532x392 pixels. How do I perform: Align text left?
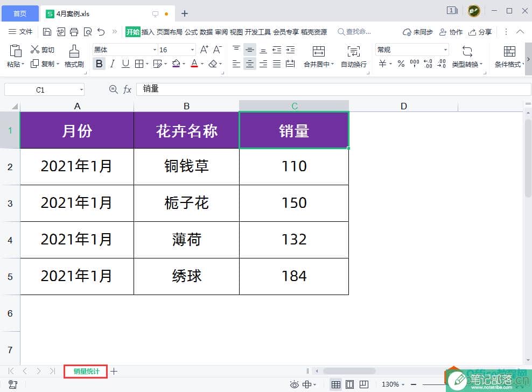click(x=236, y=64)
